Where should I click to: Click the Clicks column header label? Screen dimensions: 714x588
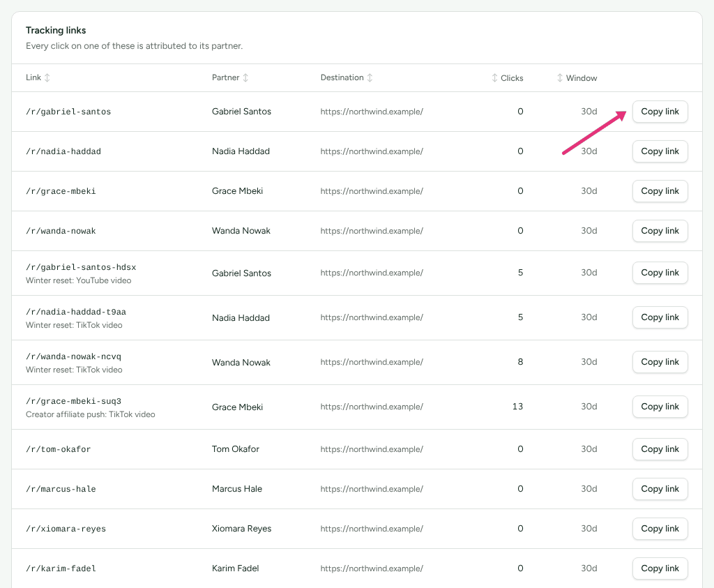[x=512, y=78]
